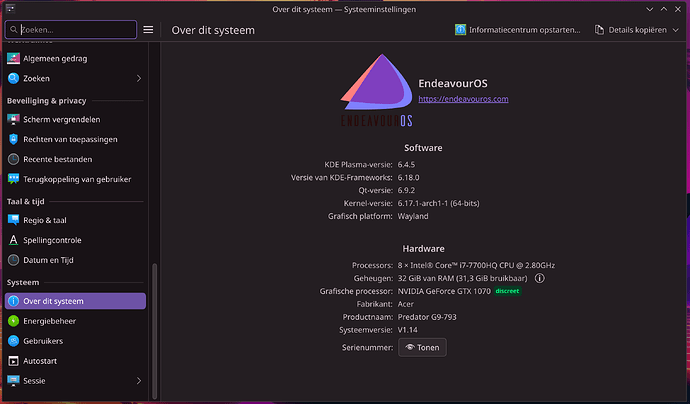The width and height of the screenshot is (690, 404).
Task: Open Details kopiëren dropdown arrow
Action: [676, 30]
